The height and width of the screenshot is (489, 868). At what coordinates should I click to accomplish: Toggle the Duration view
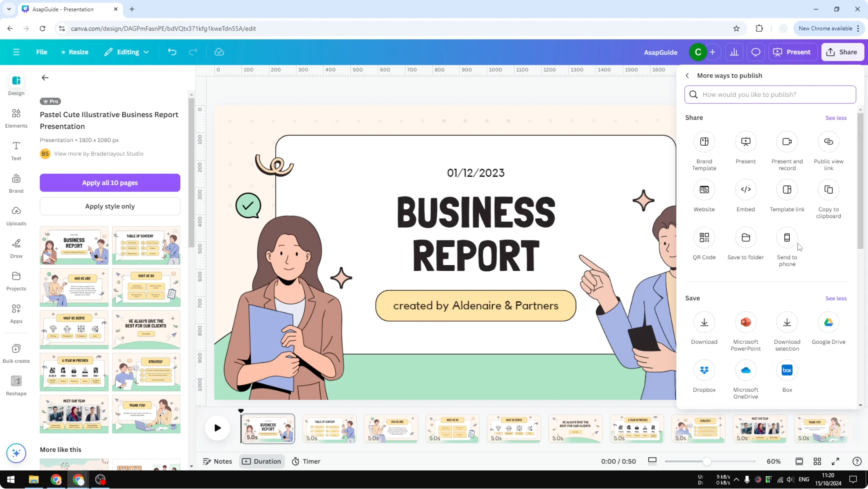click(x=262, y=461)
